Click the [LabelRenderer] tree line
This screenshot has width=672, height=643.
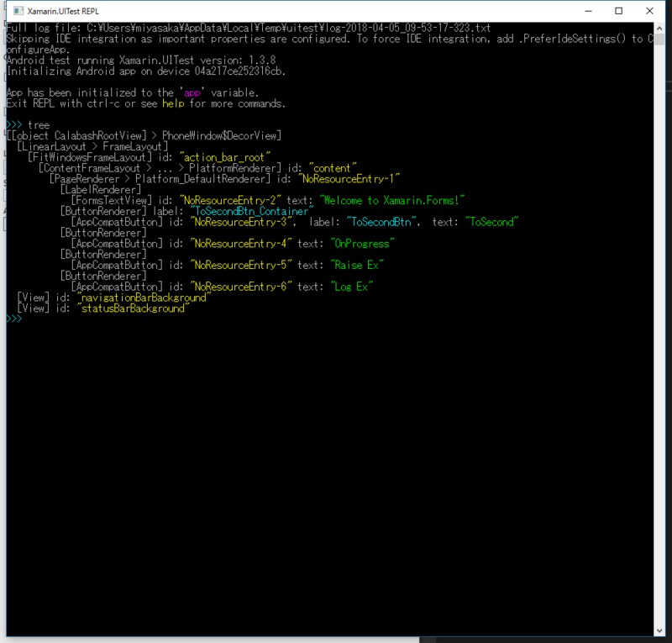click(101, 190)
